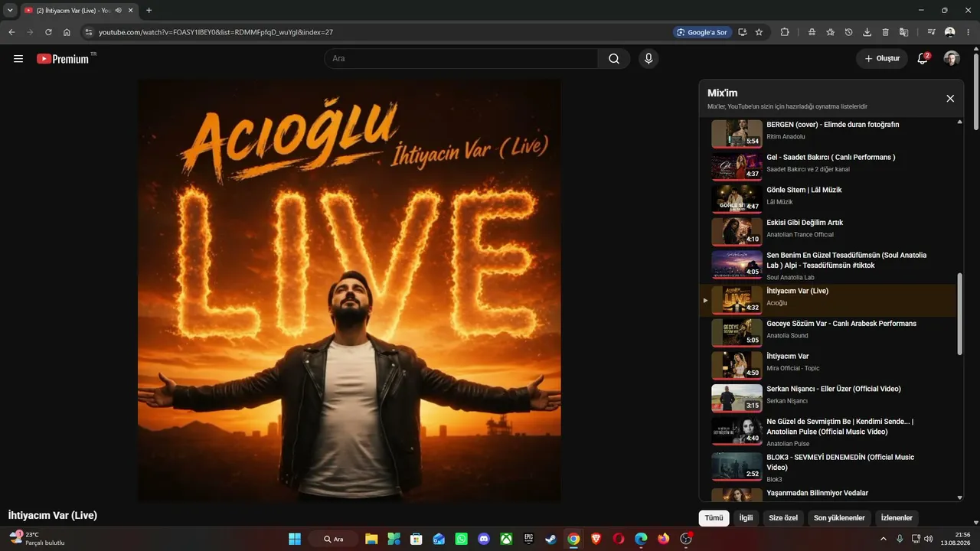Screen dimensions: 980x551
Task: Click the YouTube search magnifier button
Action: (614, 59)
